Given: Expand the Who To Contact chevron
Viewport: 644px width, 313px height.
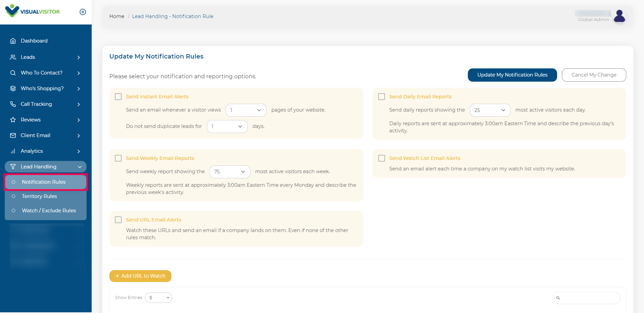Looking at the screenshot, I should [79, 73].
